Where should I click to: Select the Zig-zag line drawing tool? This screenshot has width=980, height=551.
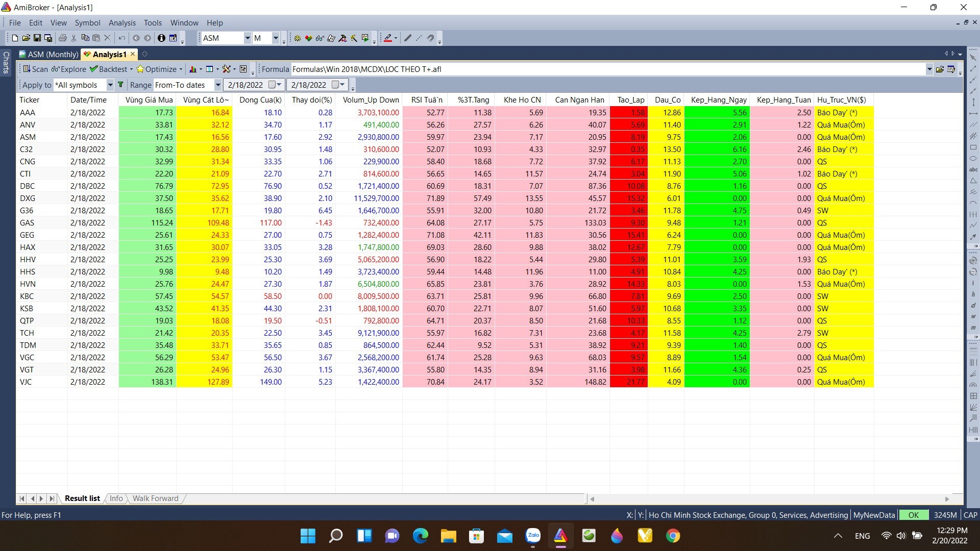[973, 226]
